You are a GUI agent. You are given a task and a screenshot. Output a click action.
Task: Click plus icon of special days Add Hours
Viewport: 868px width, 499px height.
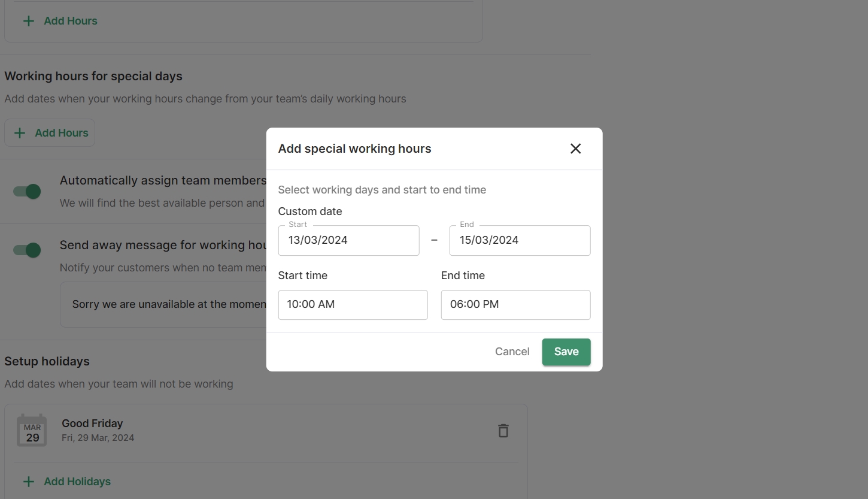20,133
